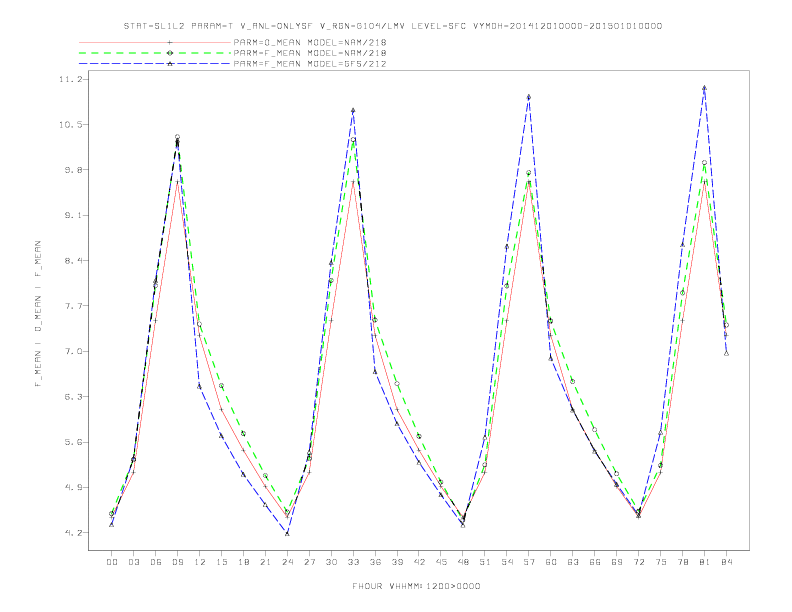Click x-axis hour label 06

click(156, 562)
